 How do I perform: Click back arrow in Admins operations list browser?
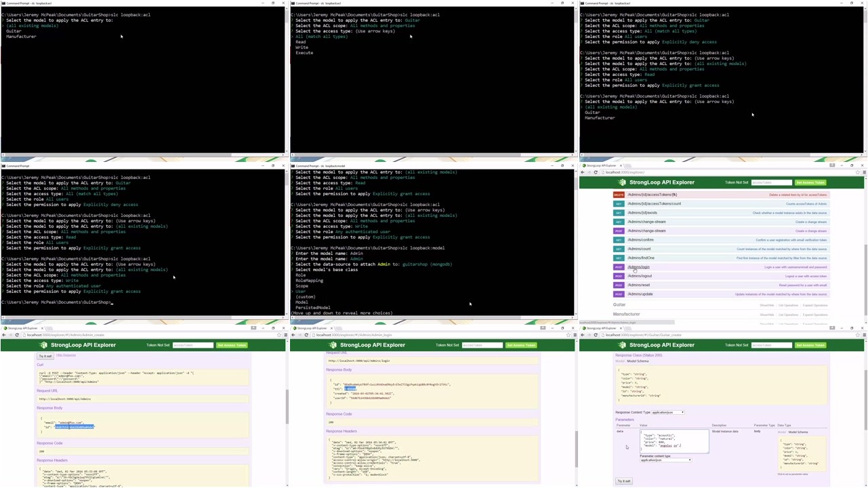click(x=583, y=172)
